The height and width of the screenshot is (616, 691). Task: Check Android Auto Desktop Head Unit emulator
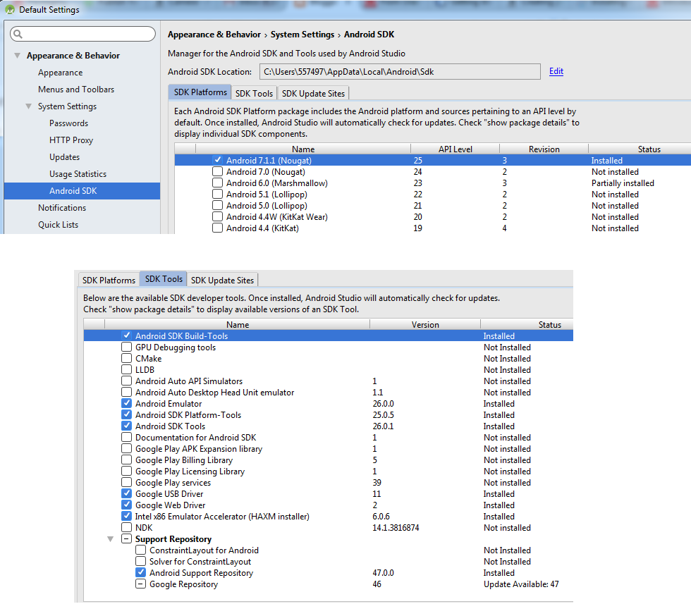tap(126, 392)
